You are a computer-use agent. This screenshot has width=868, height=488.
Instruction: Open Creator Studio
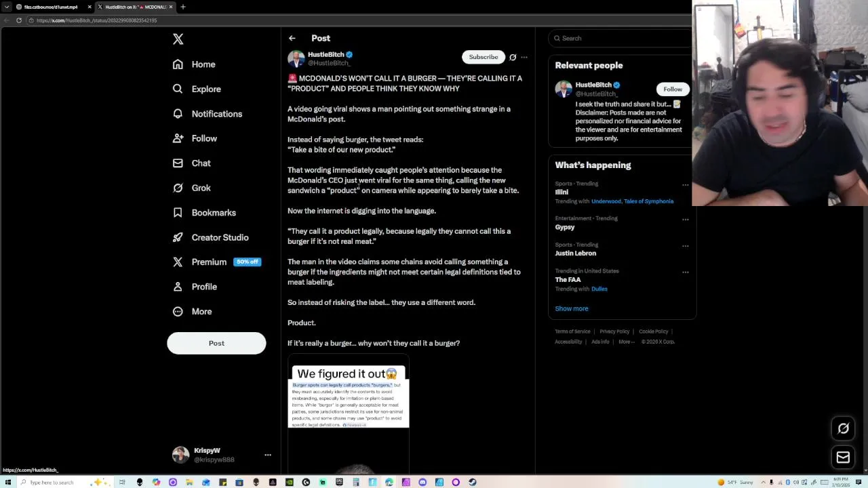210,237
